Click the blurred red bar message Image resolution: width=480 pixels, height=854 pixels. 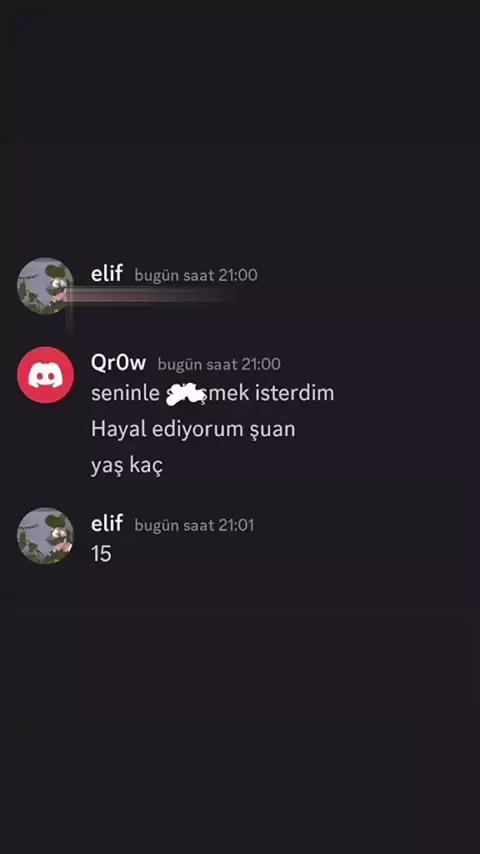[154, 295]
